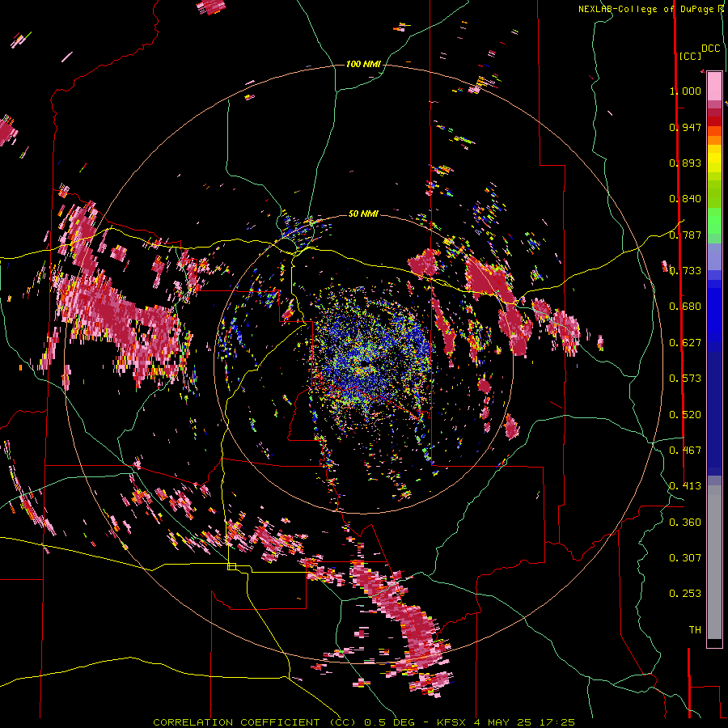Click the 50 NMI range ring label
Screen dimensions: 728x728
tap(363, 214)
